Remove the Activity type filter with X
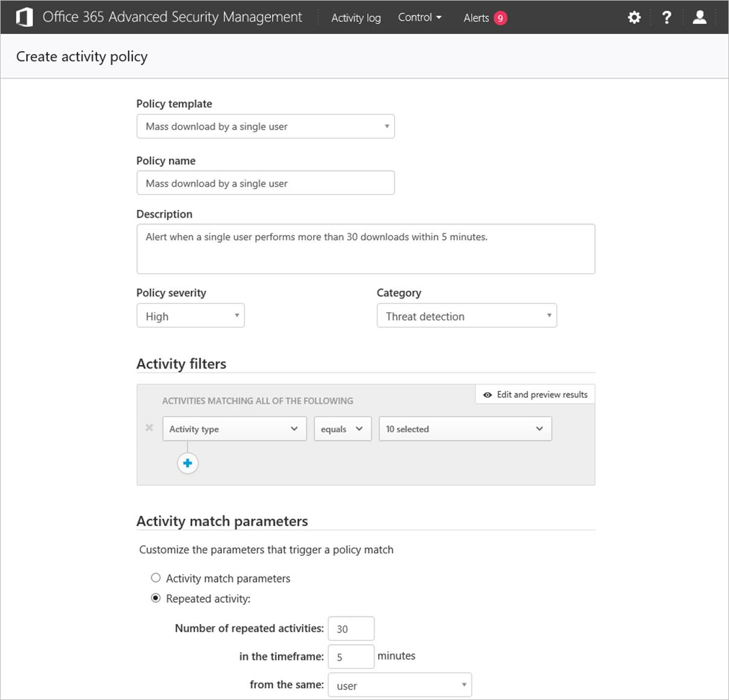The image size is (729, 700). click(x=149, y=428)
